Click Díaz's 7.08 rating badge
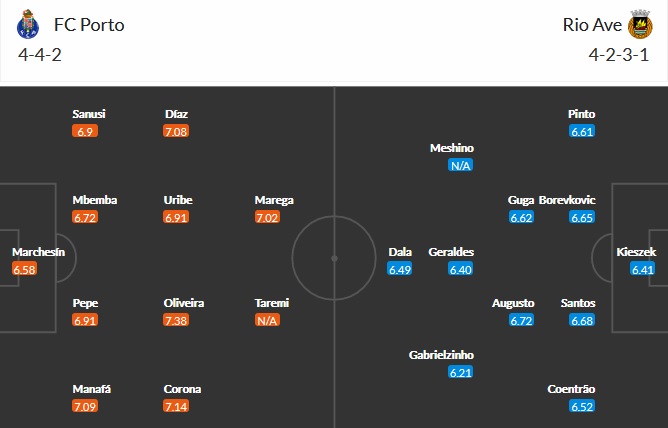Image resolution: width=668 pixels, height=428 pixels. click(x=177, y=131)
